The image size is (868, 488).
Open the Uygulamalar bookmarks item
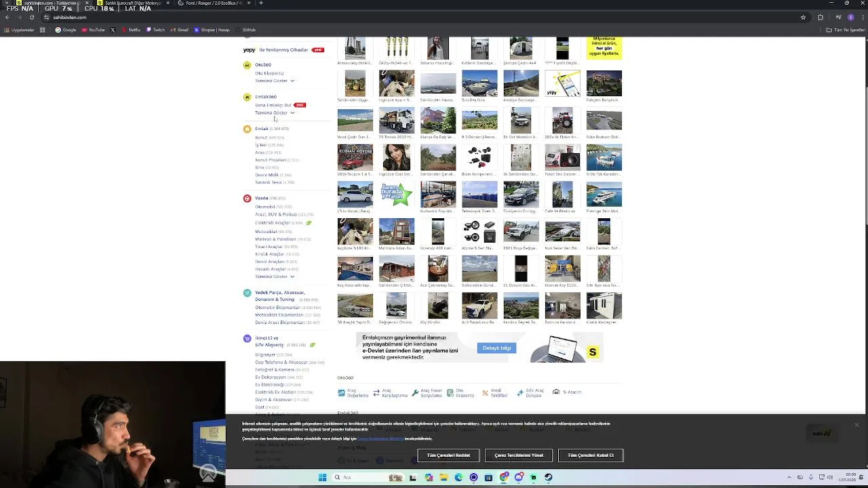coord(20,30)
